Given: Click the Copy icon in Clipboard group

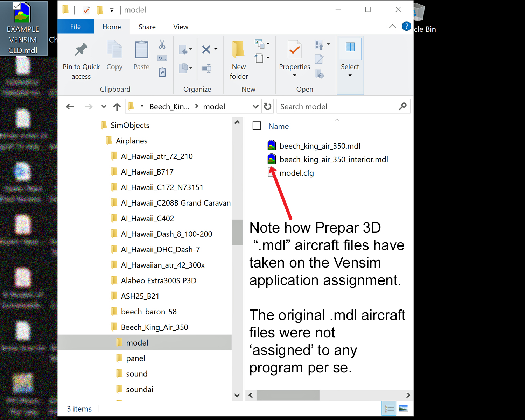Looking at the screenshot, I should point(114,49).
